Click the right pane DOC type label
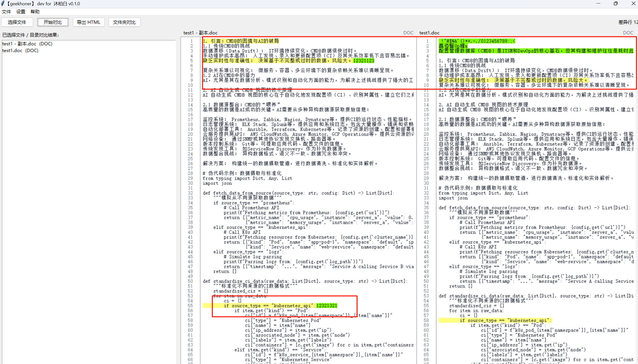 (628, 33)
